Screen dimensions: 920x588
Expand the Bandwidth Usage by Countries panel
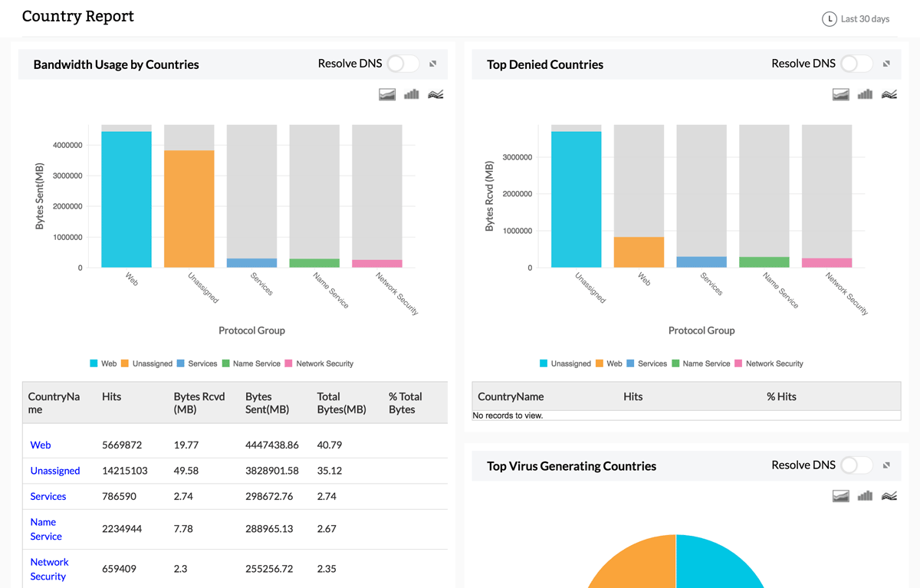[x=433, y=64]
